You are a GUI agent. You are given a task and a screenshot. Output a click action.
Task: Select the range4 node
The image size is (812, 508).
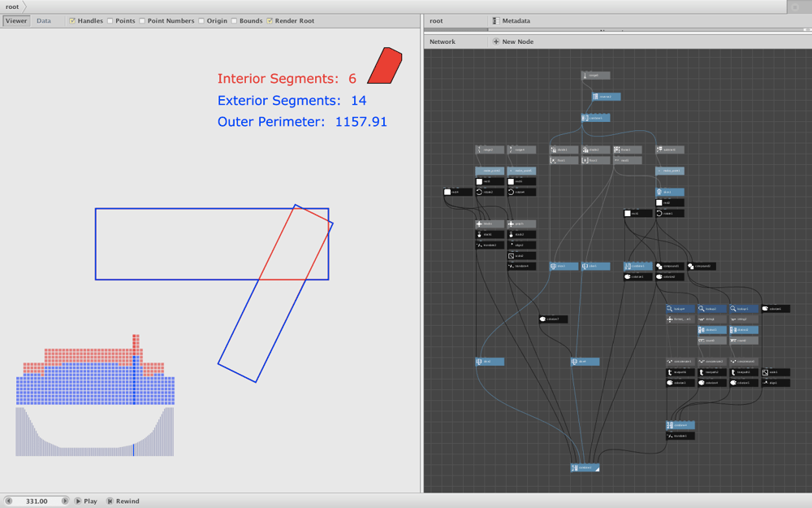pos(521,150)
